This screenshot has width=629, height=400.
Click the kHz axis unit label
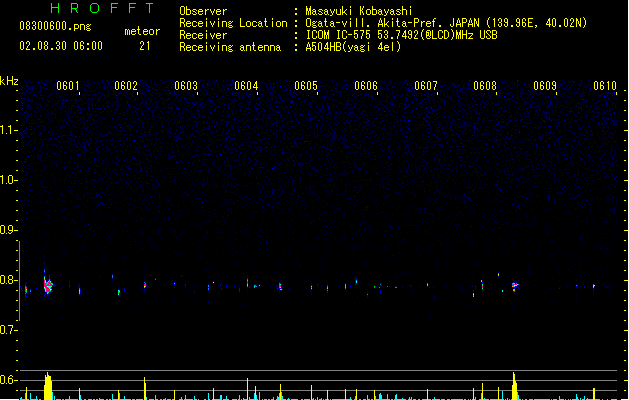point(9,81)
